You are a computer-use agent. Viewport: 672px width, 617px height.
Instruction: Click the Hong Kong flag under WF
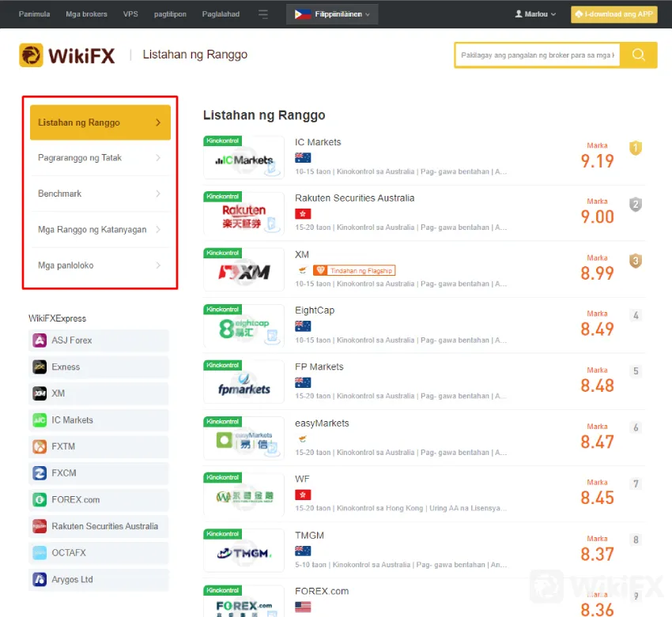[x=303, y=495]
